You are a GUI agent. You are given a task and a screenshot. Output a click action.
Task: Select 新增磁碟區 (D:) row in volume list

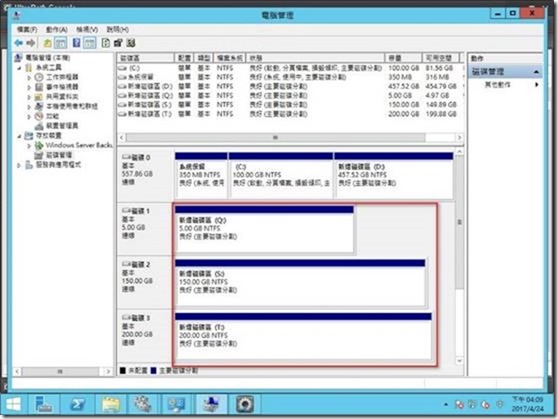(x=290, y=86)
